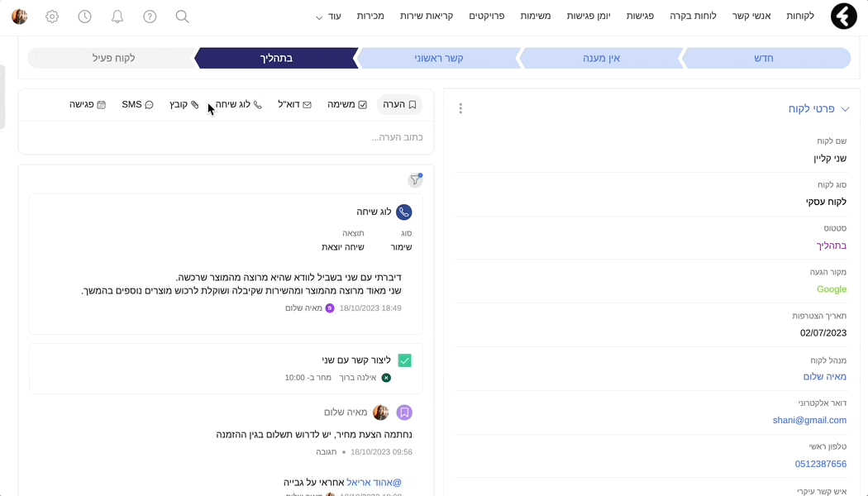Image resolution: width=868 pixels, height=496 pixels.
Task: Select the דוא"ל email tab
Action: click(294, 105)
